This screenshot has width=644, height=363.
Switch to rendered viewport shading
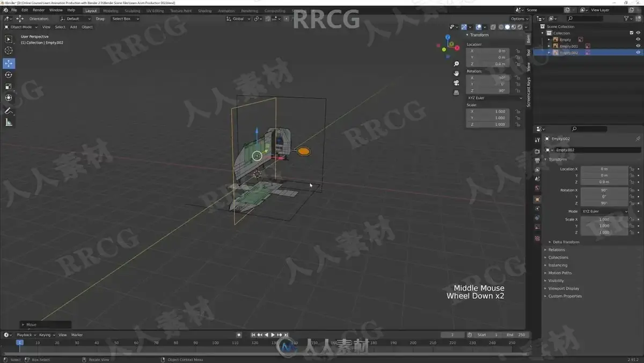coord(520,27)
